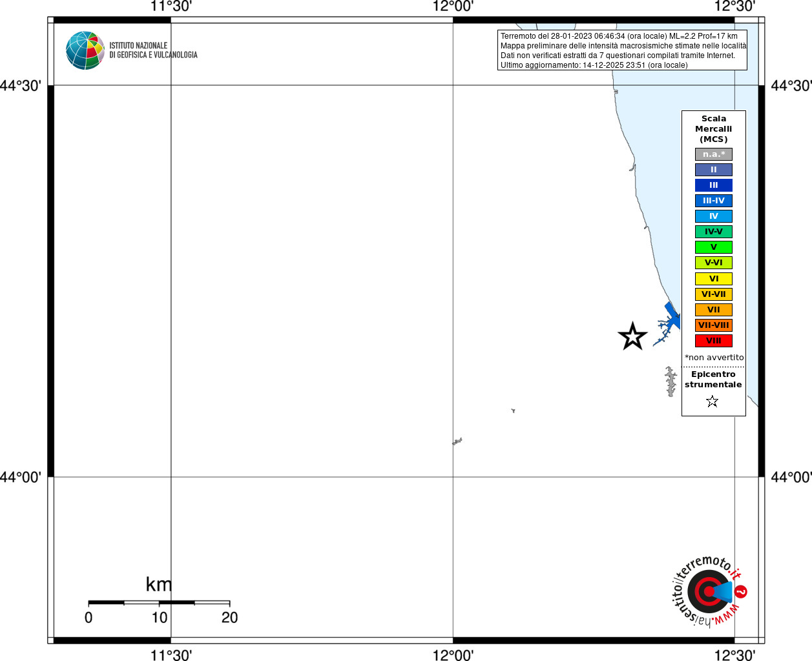Click the n.a.* gray legend swatch
This screenshot has width=812, height=661.
[x=713, y=154]
